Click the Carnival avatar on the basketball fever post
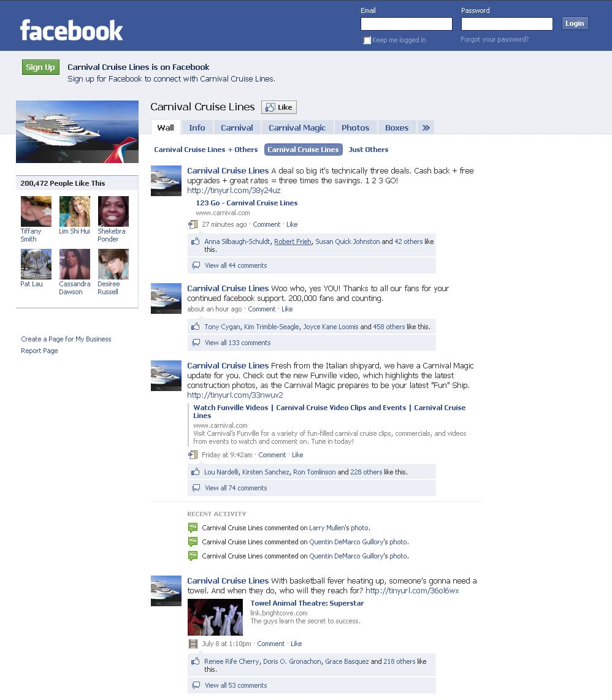Image resolution: width=612 pixels, height=700 pixels. pos(166,591)
